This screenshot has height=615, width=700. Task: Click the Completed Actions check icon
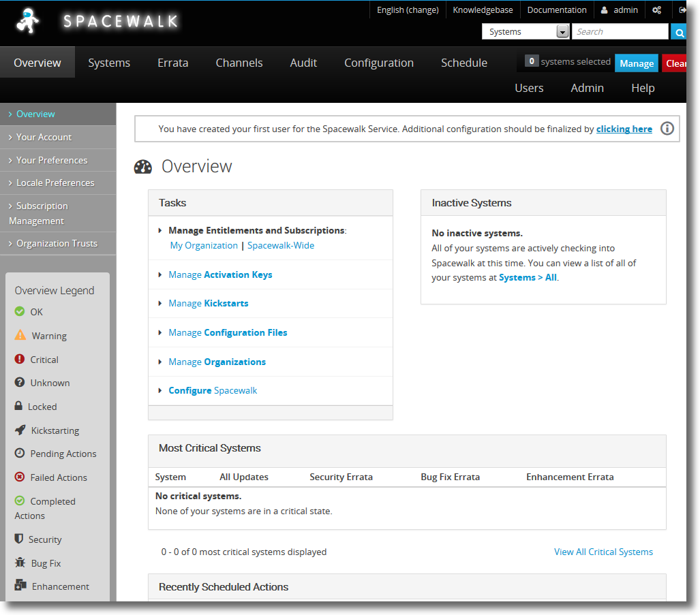tap(20, 501)
